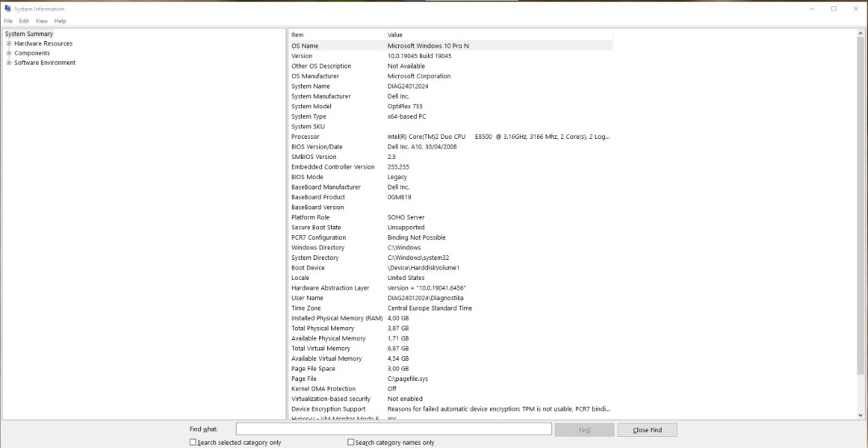This screenshot has height=448, width=868.
Task: Open the File menu
Action: pyautogui.click(x=8, y=21)
